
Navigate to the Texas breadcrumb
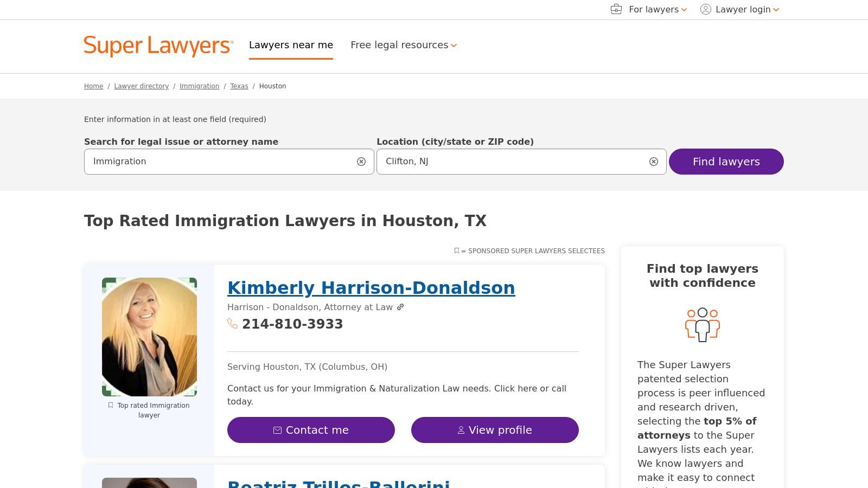[x=239, y=86]
